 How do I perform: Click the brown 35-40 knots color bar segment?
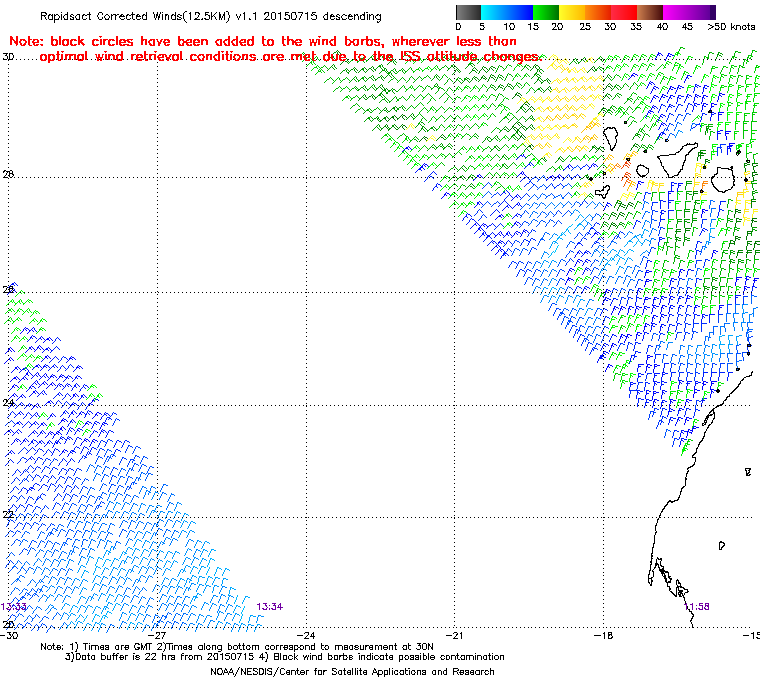(650, 12)
